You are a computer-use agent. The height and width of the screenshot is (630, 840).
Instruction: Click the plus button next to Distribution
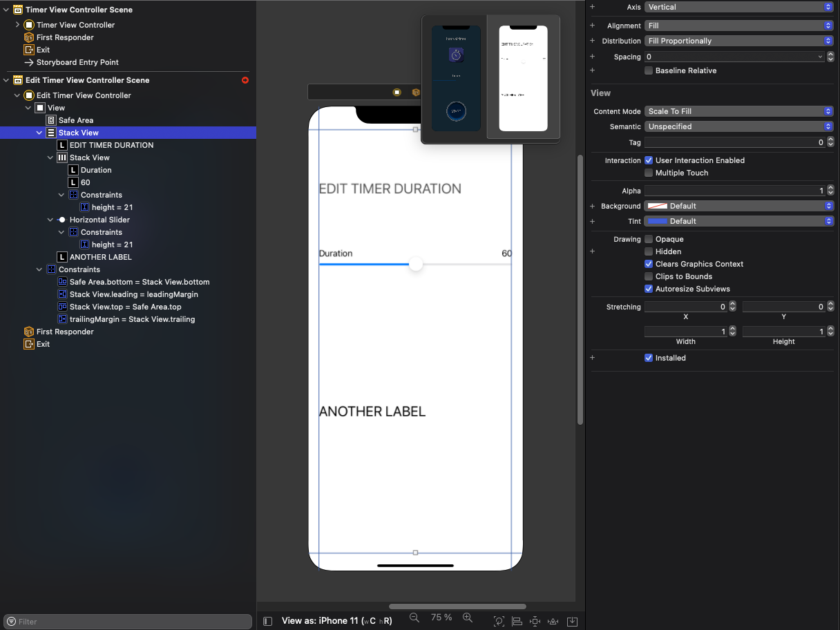[592, 41]
